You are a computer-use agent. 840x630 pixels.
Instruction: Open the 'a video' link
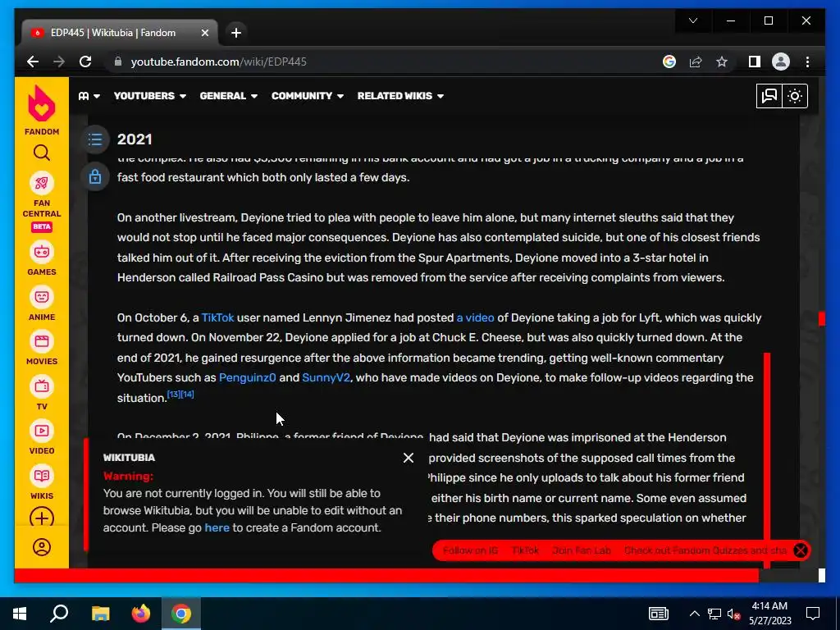point(475,317)
